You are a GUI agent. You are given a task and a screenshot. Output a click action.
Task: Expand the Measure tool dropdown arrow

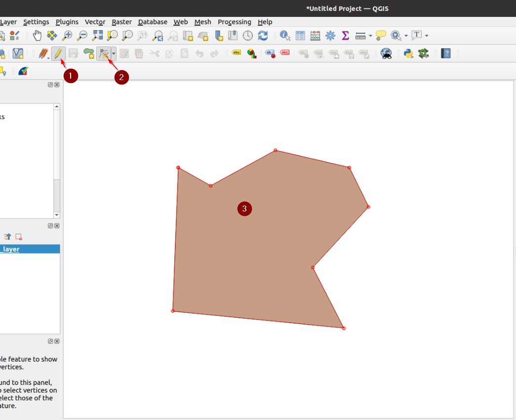[x=370, y=36]
